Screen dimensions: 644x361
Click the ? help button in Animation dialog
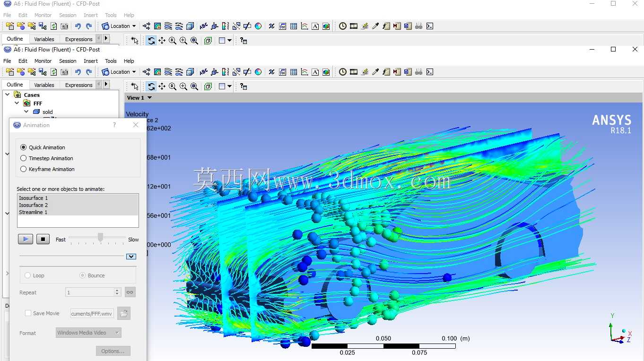(x=114, y=125)
